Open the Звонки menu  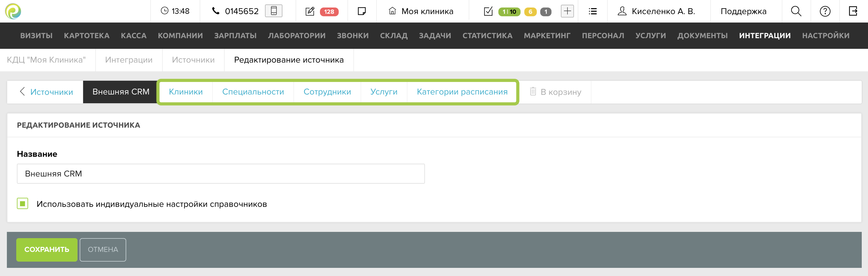pyautogui.click(x=353, y=35)
